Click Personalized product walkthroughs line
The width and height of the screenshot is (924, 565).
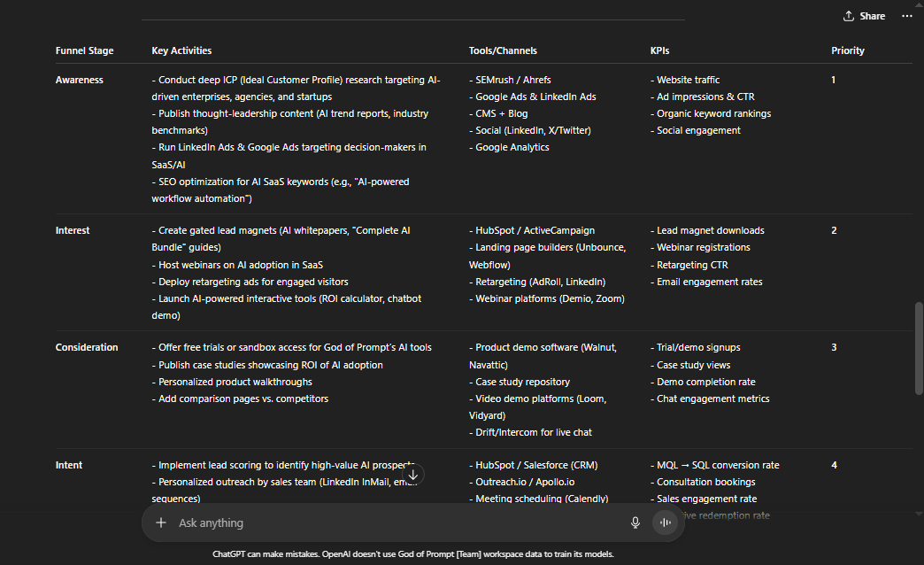point(232,383)
